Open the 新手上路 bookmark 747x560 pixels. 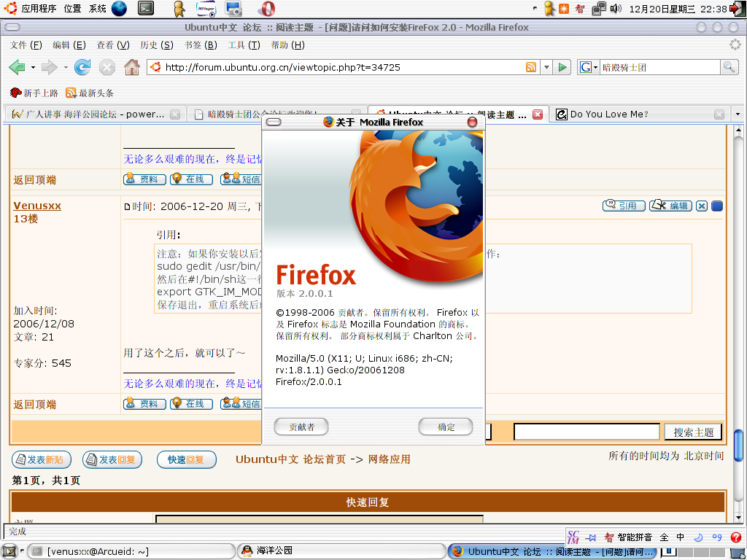pyautogui.click(x=34, y=93)
